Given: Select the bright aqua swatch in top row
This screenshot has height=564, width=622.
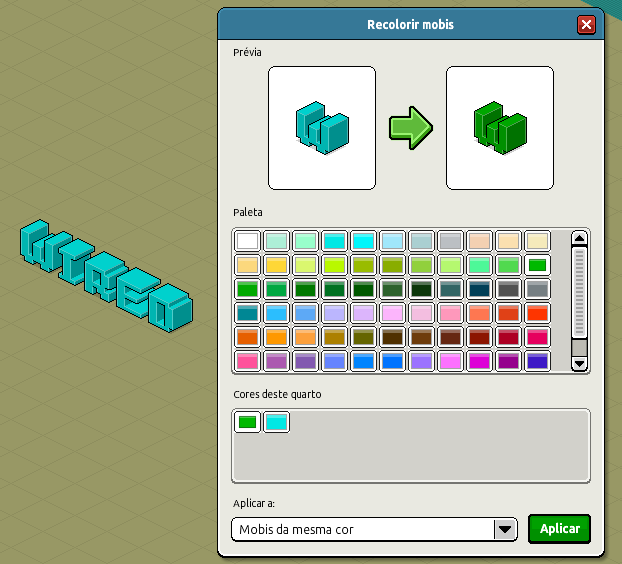Looking at the screenshot, I should [363, 241].
